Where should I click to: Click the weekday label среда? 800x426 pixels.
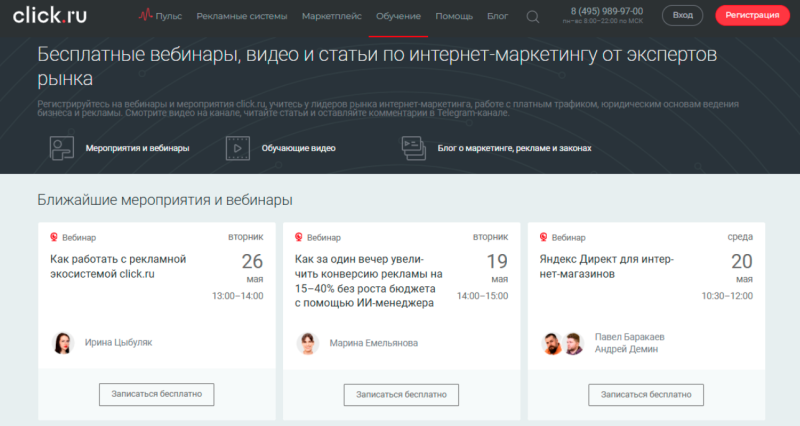(740, 237)
